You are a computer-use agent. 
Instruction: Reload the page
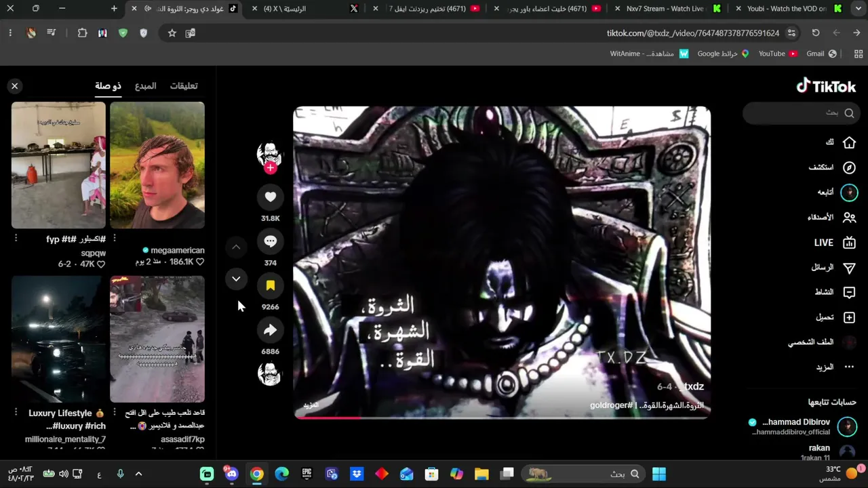(x=816, y=33)
